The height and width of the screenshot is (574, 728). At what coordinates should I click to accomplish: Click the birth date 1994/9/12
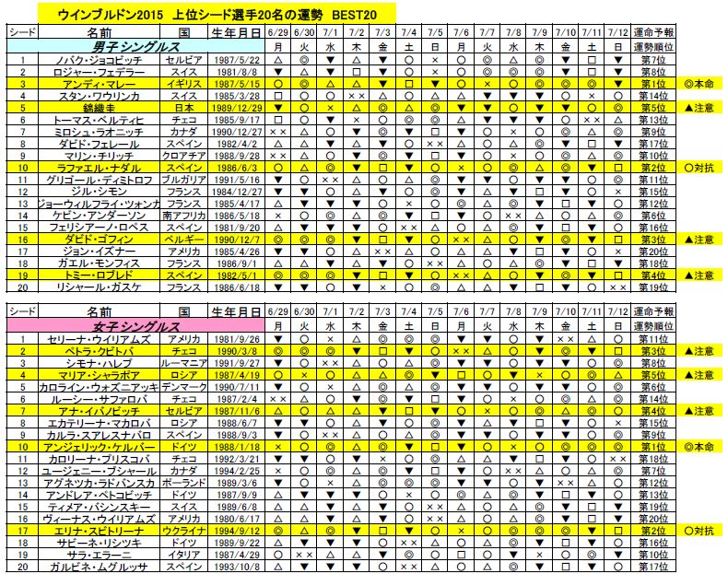236,531
